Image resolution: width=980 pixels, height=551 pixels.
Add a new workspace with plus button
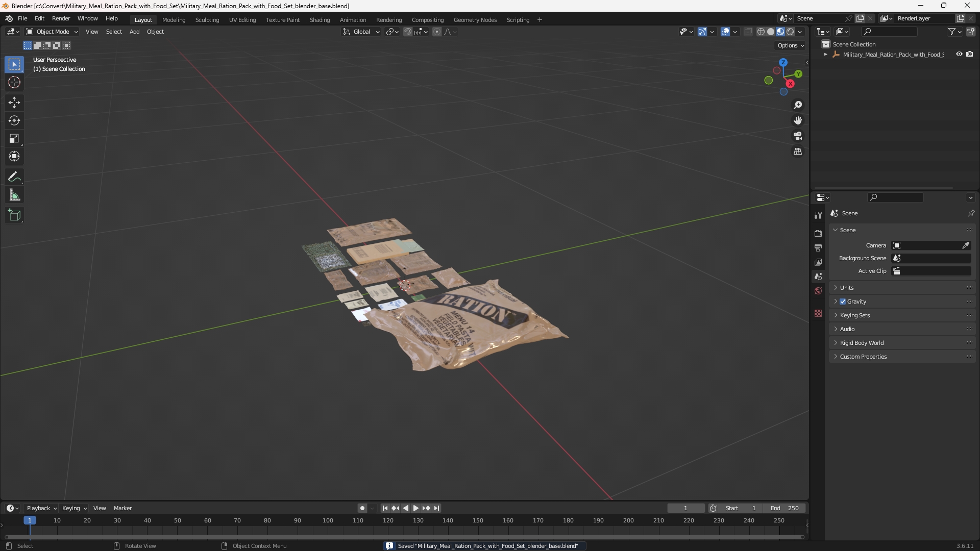(540, 20)
